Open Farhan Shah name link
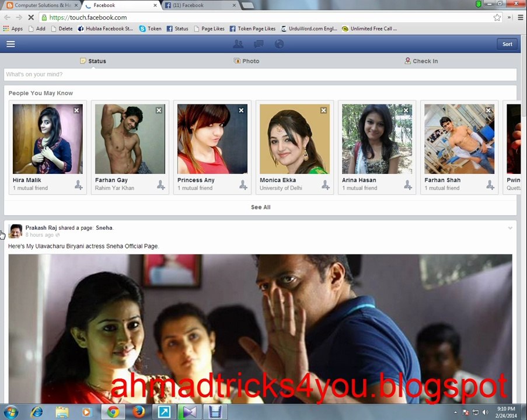Viewport: 527px width, 420px height. (x=442, y=180)
